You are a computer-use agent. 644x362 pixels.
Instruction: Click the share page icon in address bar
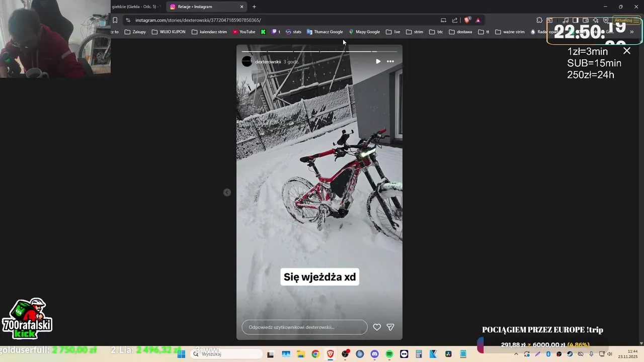[455, 20]
